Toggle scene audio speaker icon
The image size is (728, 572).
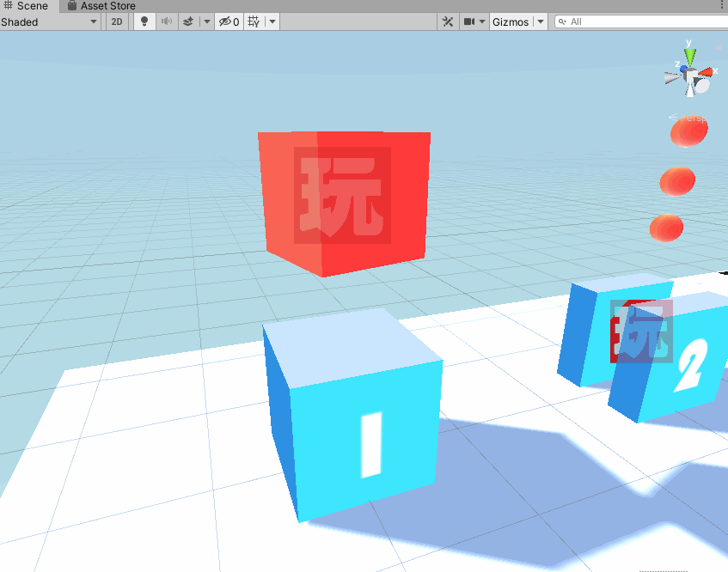[x=166, y=21]
